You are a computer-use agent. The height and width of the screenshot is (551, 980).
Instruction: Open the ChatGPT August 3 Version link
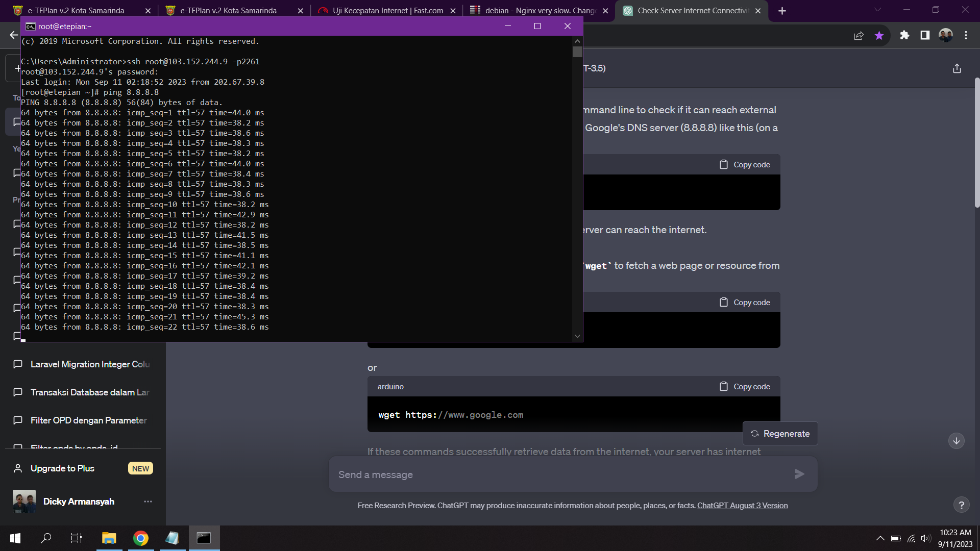[742, 506]
